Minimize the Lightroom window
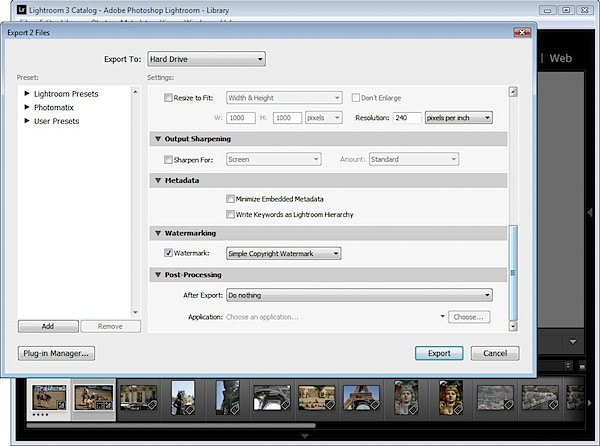 548,10
